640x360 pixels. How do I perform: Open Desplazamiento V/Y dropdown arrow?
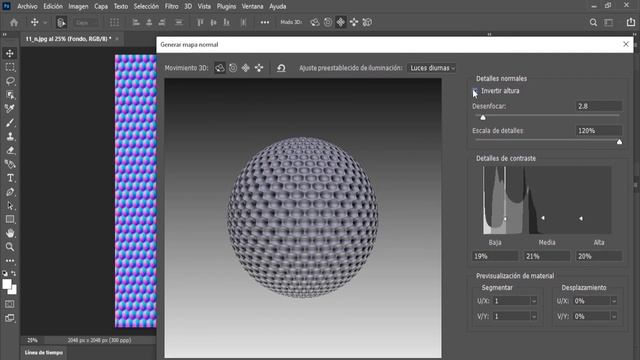[613, 316]
